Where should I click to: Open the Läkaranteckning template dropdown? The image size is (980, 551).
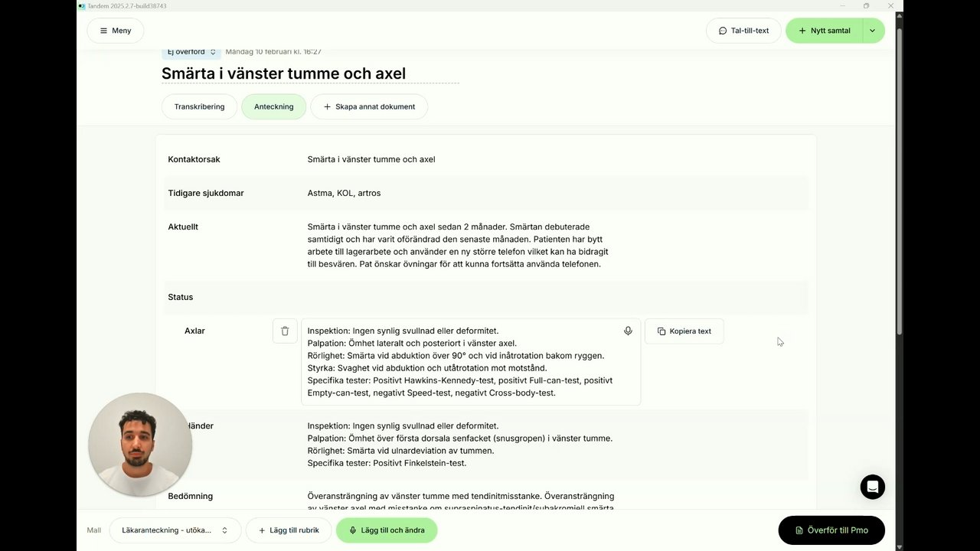point(175,530)
